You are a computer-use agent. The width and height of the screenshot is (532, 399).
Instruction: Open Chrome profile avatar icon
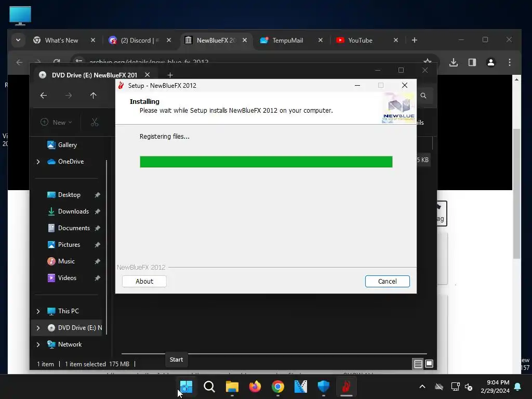491,62
